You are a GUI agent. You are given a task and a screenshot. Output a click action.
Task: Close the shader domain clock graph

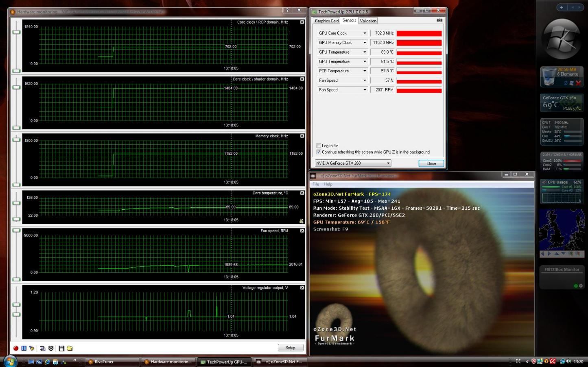302,79
